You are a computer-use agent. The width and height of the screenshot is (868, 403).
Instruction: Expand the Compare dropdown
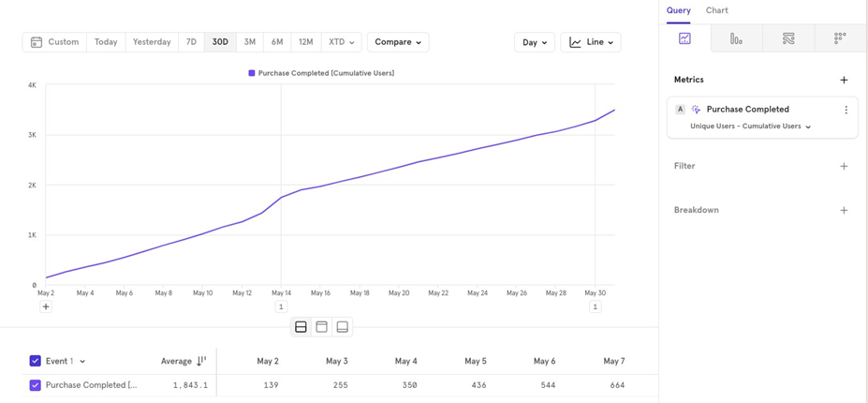click(x=398, y=42)
